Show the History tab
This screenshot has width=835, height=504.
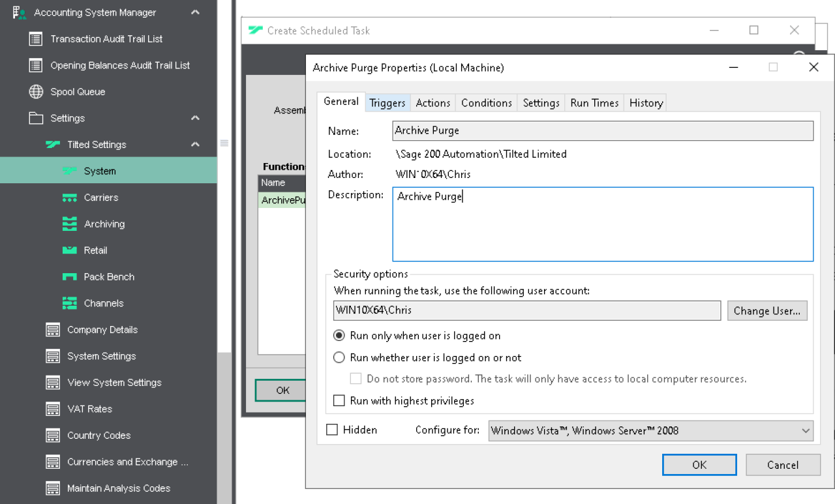point(646,103)
